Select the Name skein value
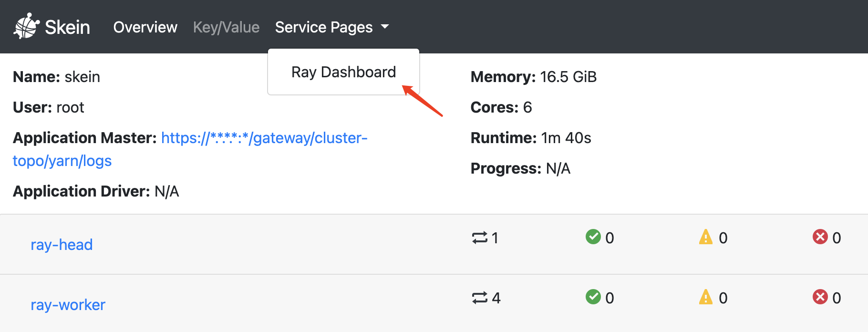 click(82, 77)
